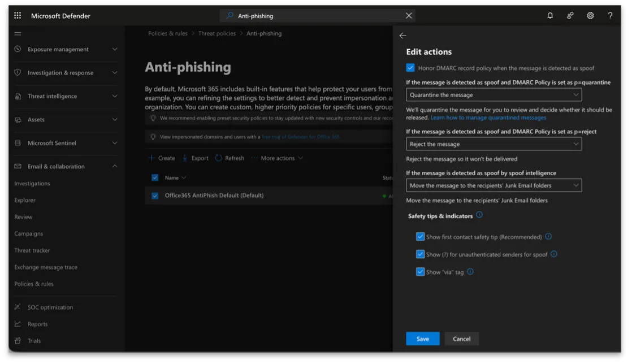Open the settings gear icon
The width and height of the screenshot is (632, 364).
tap(590, 16)
